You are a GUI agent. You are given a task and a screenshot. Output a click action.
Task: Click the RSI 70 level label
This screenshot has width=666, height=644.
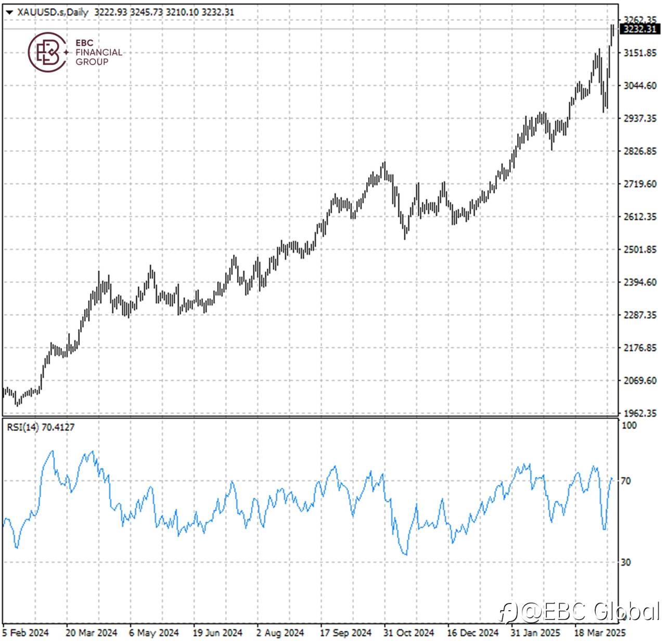(x=626, y=481)
